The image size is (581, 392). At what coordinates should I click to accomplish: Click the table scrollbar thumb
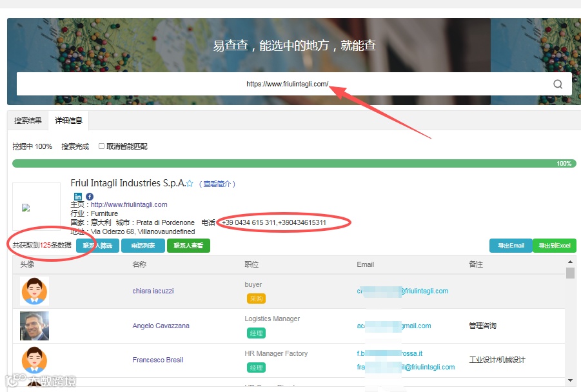pyautogui.click(x=570, y=273)
